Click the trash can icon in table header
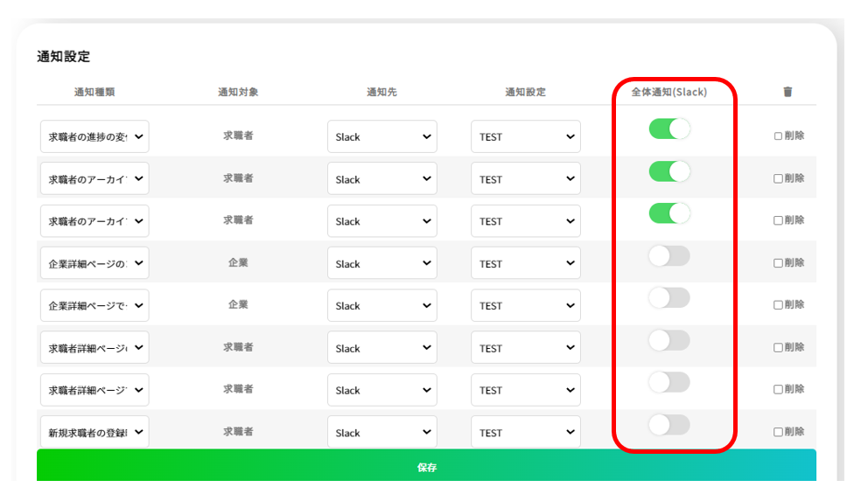 787,92
